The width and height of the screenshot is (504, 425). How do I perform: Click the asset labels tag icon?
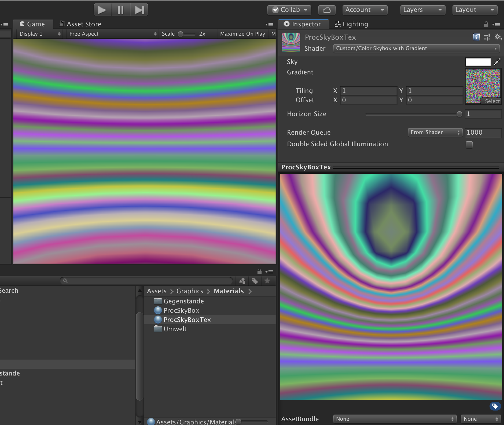coord(495,406)
